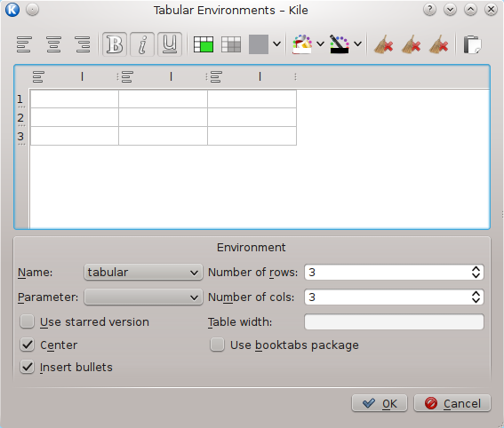
Task: Toggle Underline formatting button
Action: point(170,44)
